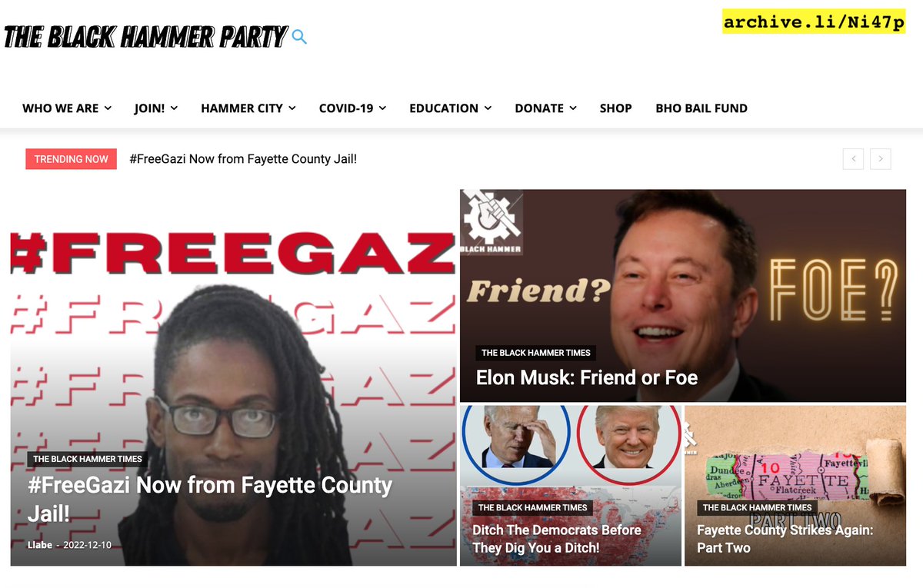Expand the Who We Are menu
The height and width of the screenshot is (588, 923).
[x=67, y=108]
